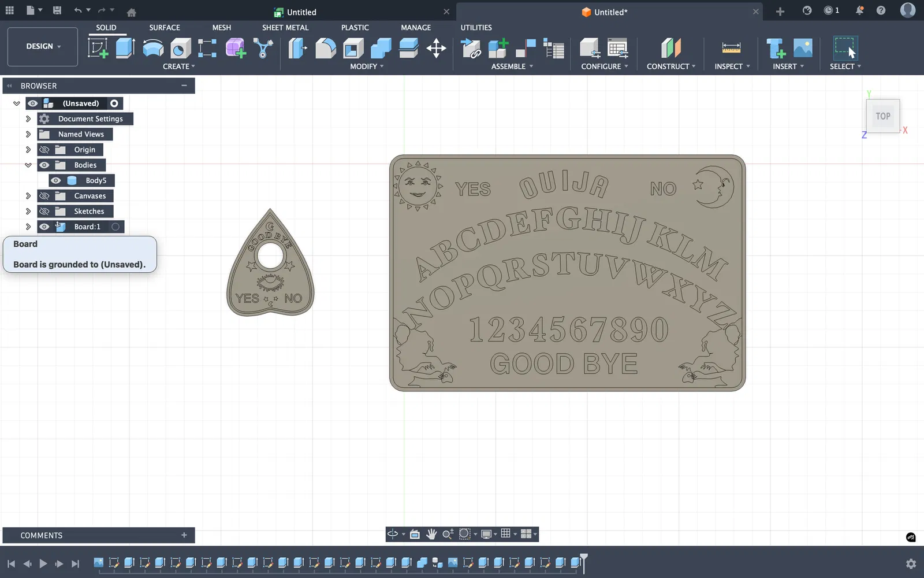Image resolution: width=924 pixels, height=578 pixels.
Task: Save the document with the disk icon
Action: [x=57, y=10]
